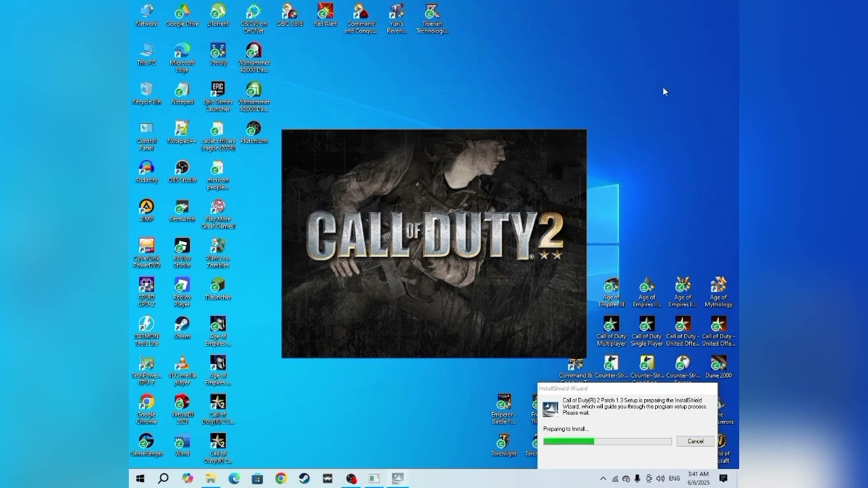Select the Recycle Bin
Image resolution: width=868 pixels, height=488 pixels.
pos(146,94)
